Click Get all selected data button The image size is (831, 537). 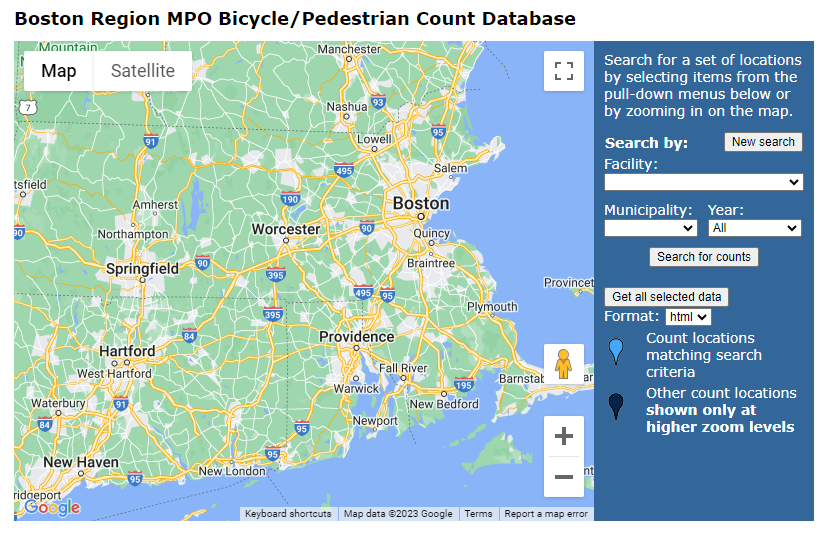click(667, 297)
